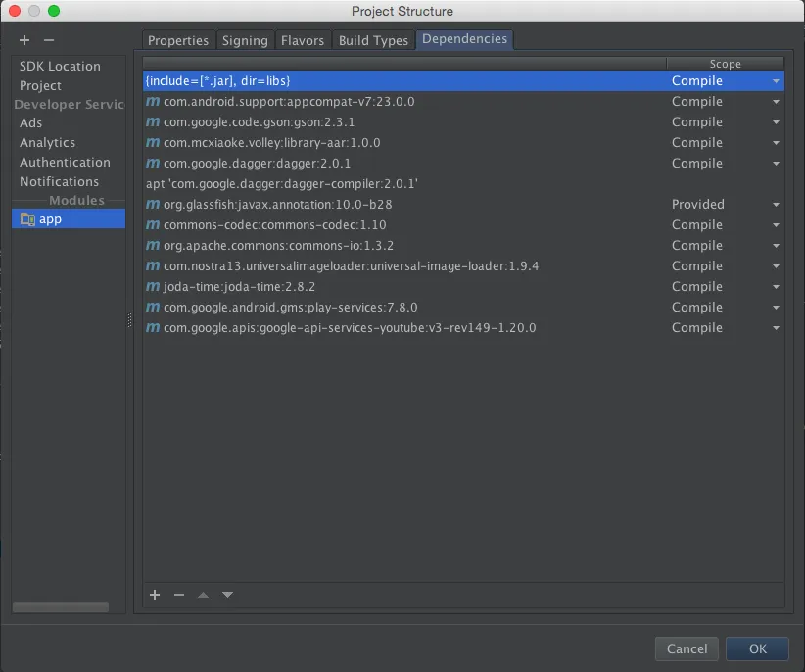The image size is (805, 672).
Task: Open Authentication developer service
Action: pos(65,162)
